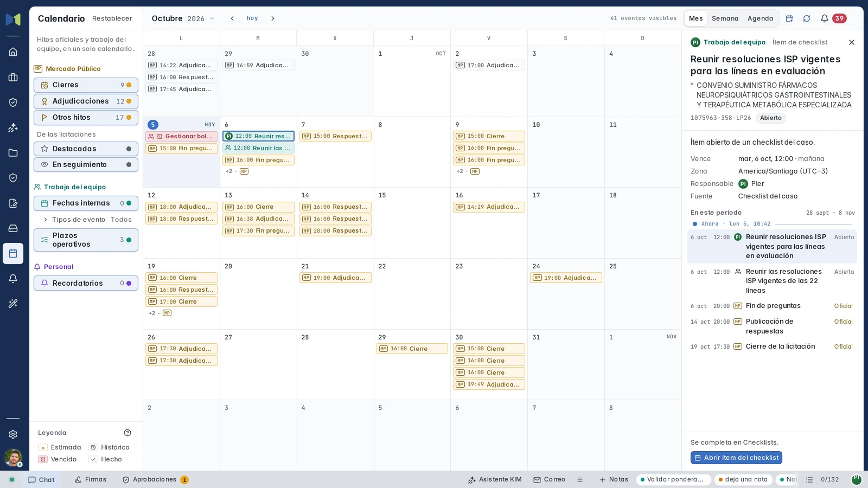
Task: Toggle the Otros hitos filter
Action: click(x=86, y=118)
